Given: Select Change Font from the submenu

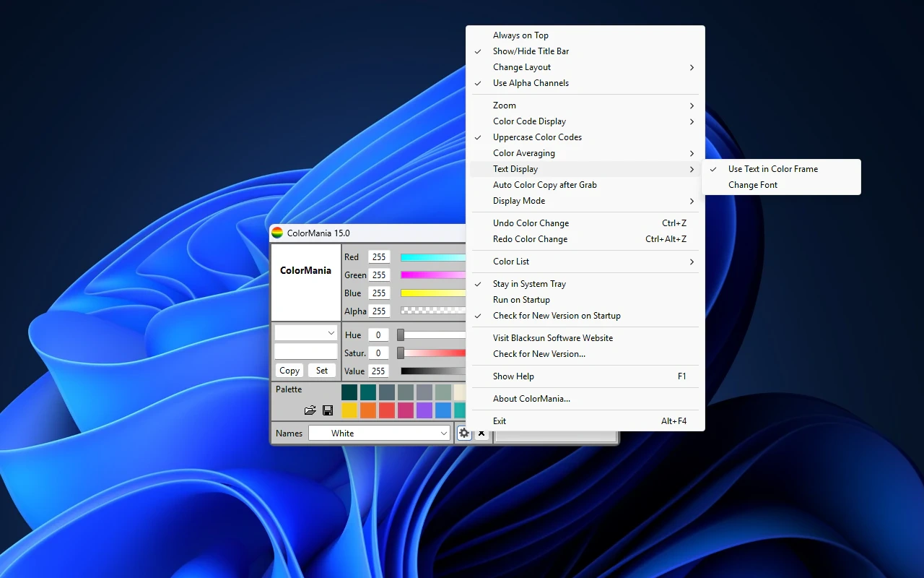Looking at the screenshot, I should click(x=753, y=185).
